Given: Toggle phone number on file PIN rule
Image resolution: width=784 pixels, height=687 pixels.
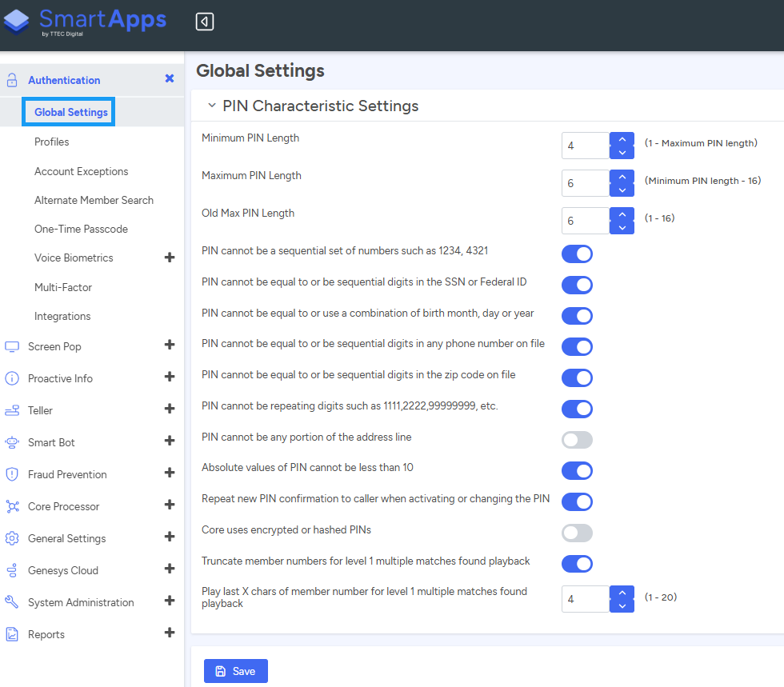Looking at the screenshot, I should pyautogui.click(x=577, y=346).
